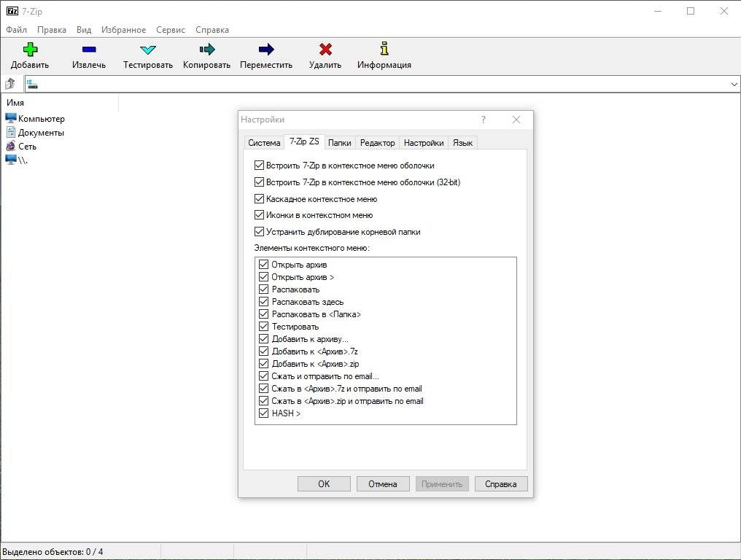Image resolution: width=741 pixels, height=560 pixels.
Task: Open the Сервис menu
Action: (170, 30)
